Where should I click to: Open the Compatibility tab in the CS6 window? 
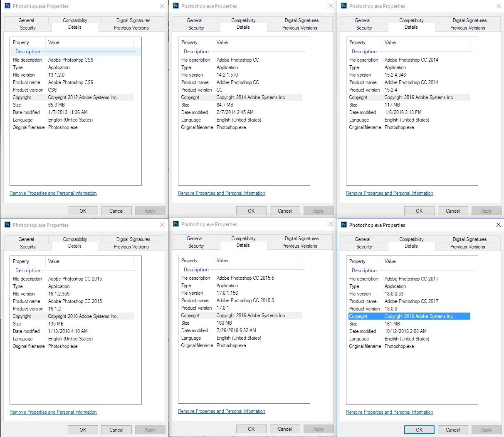pos(75,20)
